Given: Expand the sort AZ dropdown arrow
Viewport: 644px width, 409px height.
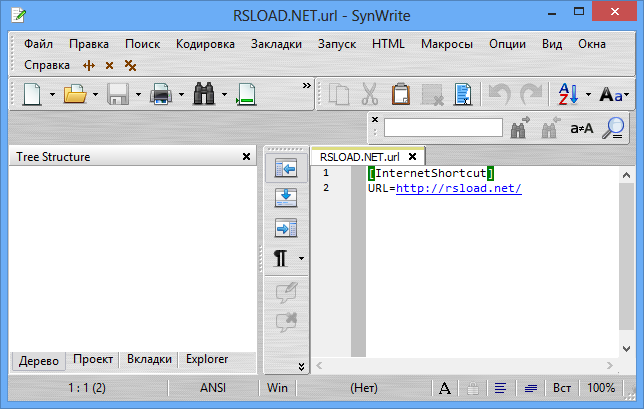Looking at the screenshot, I should [x=589, y=95].
